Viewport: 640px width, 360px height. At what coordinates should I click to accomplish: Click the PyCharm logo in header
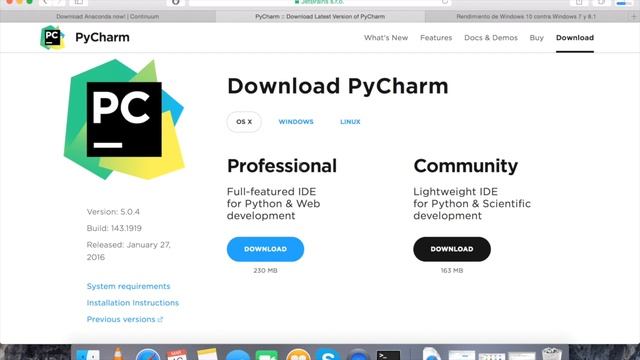click(x=52, y=37)
